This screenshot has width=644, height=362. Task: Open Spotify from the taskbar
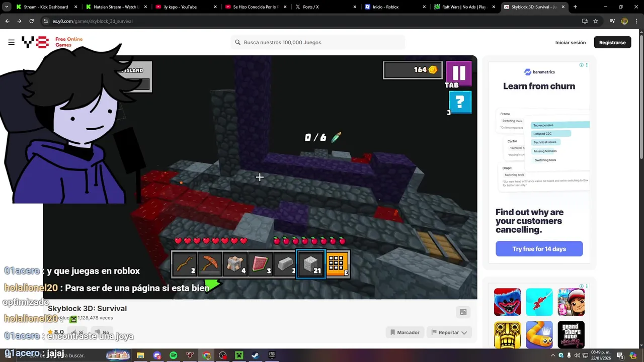pyautogui.click(x=173, y=355)
